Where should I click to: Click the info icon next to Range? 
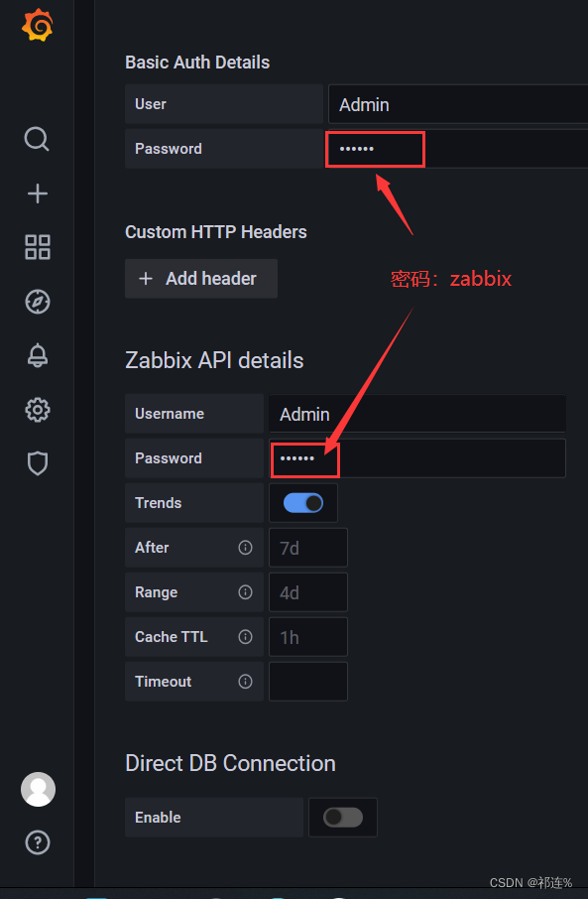[x=245, y=592]
